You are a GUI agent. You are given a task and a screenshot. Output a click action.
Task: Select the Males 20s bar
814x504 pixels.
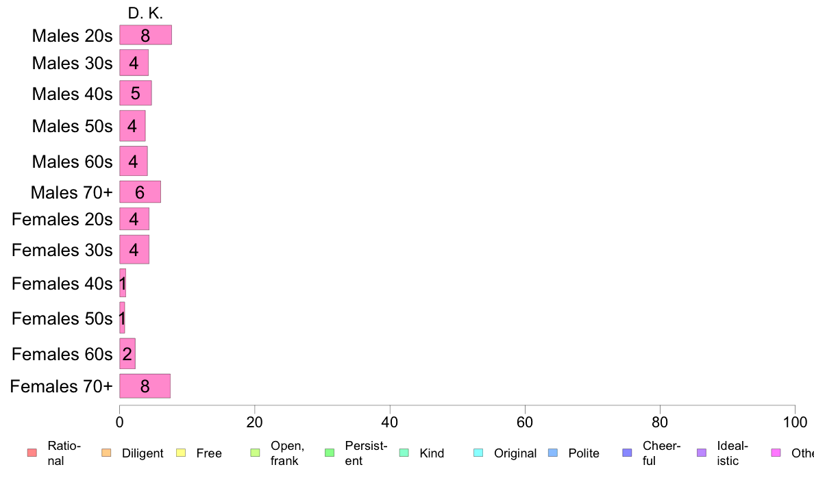tap(145, 35)
